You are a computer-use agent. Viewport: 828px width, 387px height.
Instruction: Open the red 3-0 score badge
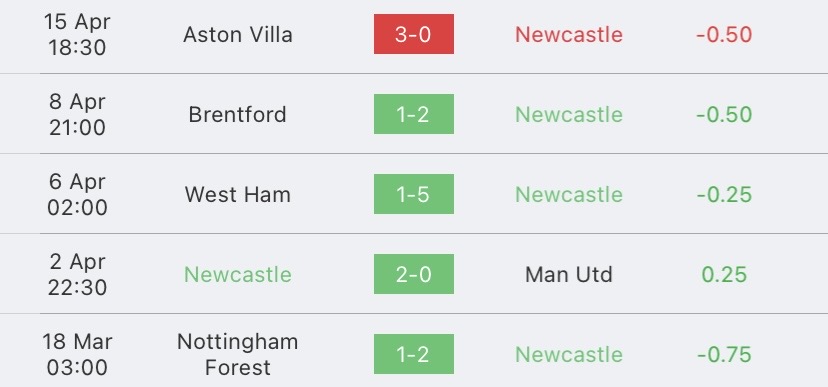click(413, 34)
